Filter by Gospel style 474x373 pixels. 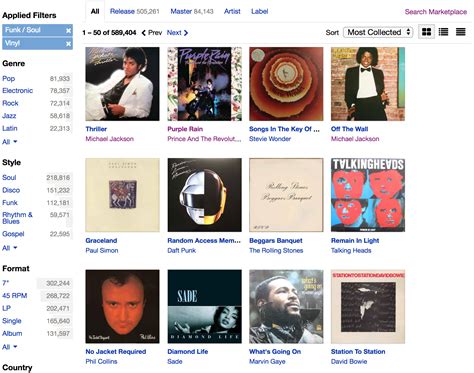pyautogui.click(x=13, y=234)
